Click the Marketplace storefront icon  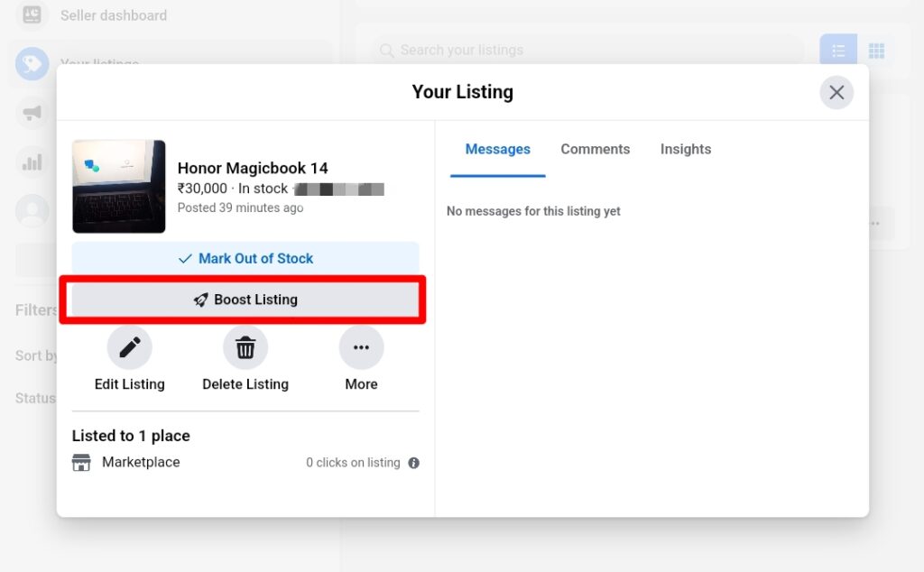(81, 463)
